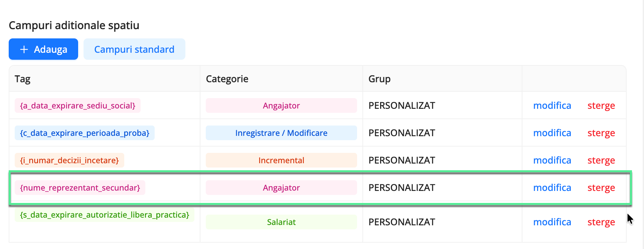Click the Grup column header
644x249 pixels.
[x=379, y=79]
